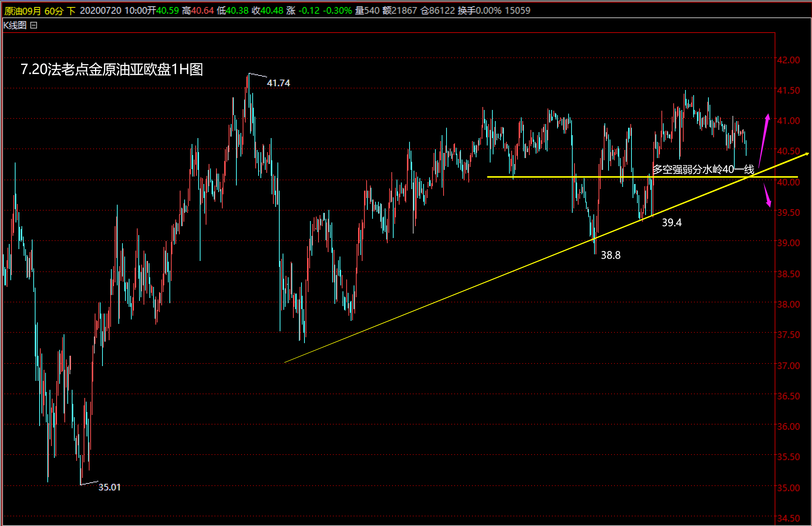Image resolution: width=812 pixels, height=526 pixels.
Task: Click the 41.74 high price label
Action: click(x=279, y=83)
